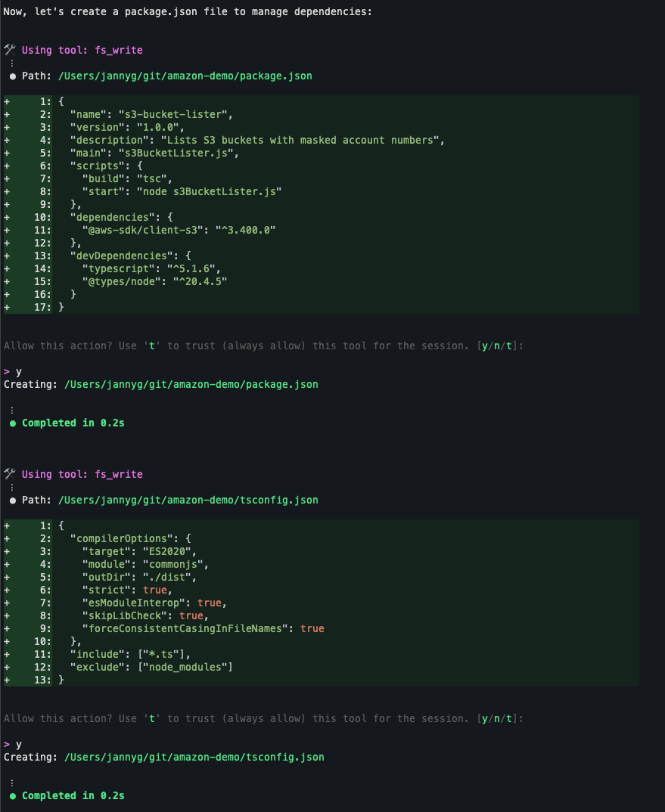Click the Creating tsconfig.json path link
The image size is (665, 812).
(194, 757)
